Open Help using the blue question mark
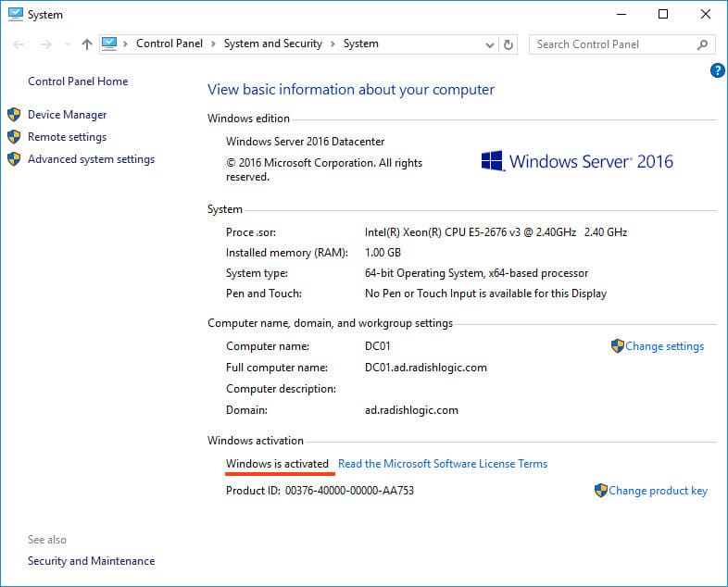 tap(717, 70)
